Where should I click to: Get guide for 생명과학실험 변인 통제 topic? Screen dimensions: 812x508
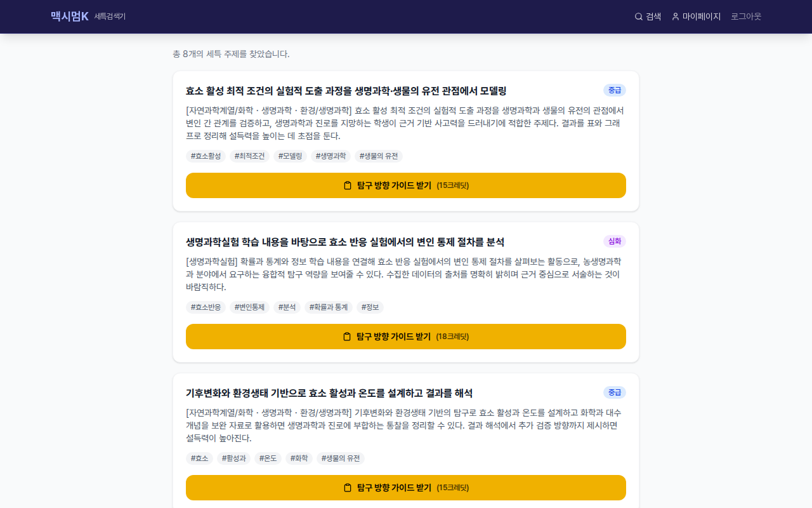(406, 337)
